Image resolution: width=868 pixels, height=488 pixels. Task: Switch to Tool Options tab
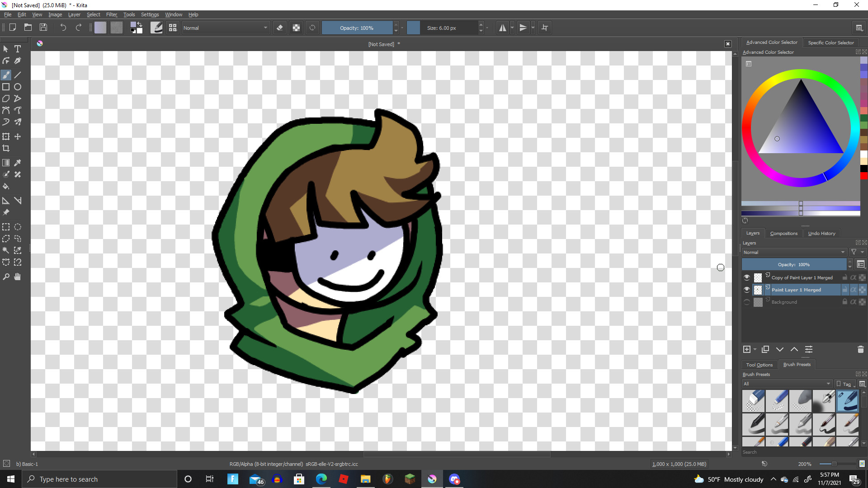tap(759, 365)
